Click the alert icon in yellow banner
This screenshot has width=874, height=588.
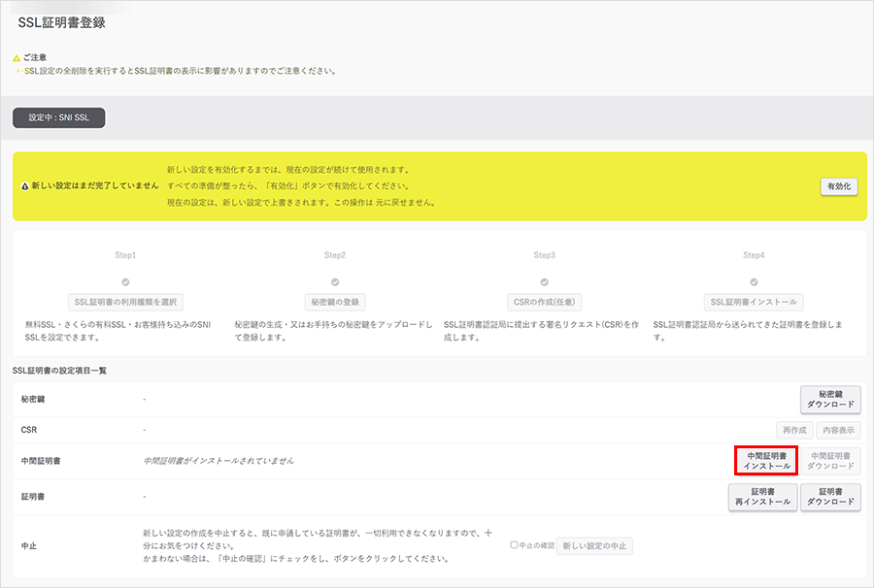(x=24, y=185)
